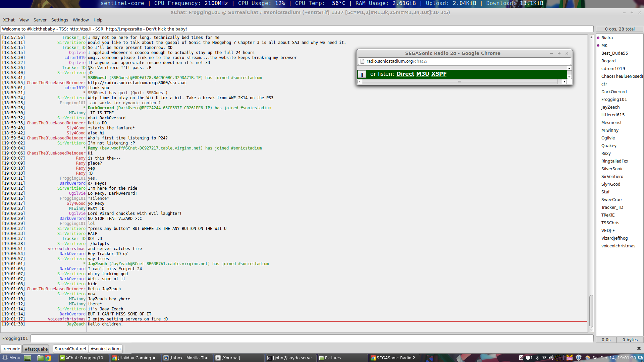Select SirVeritiero in the user list

(x=612, y=176)
